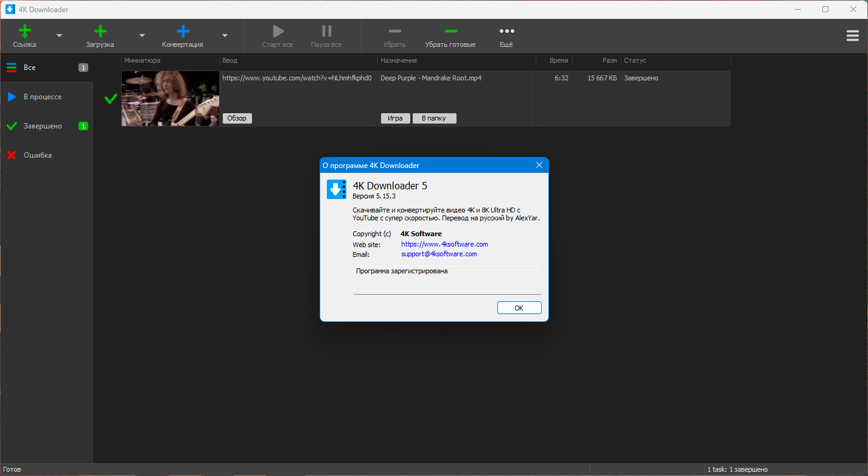Confirm the About dialog with OK
868x476 pixels.
click(519, 307)
